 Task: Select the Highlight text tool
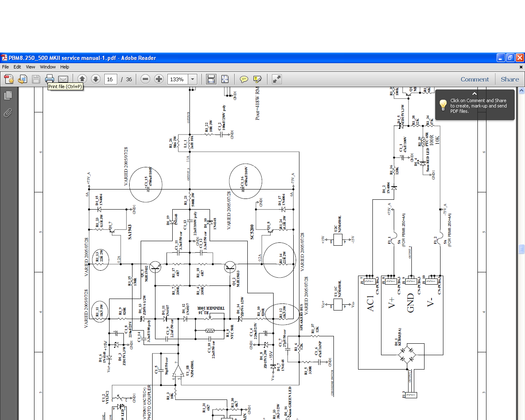258,79
